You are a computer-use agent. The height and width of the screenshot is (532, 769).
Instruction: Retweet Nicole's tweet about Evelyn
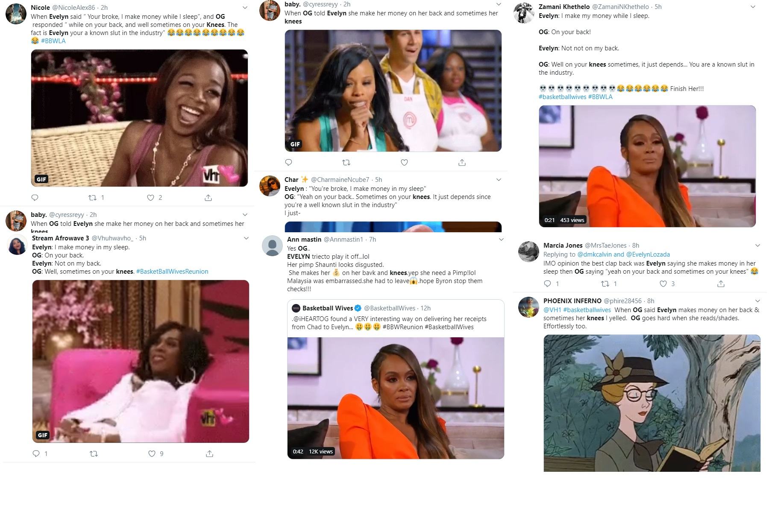click(92, 198)
